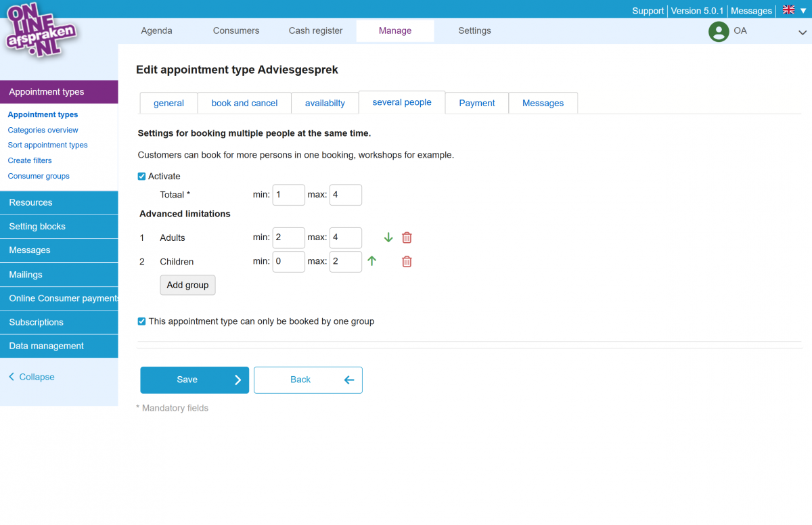Click the Totaal max input field
Viewport: 812px width, 525px height.
click(345, 195)
